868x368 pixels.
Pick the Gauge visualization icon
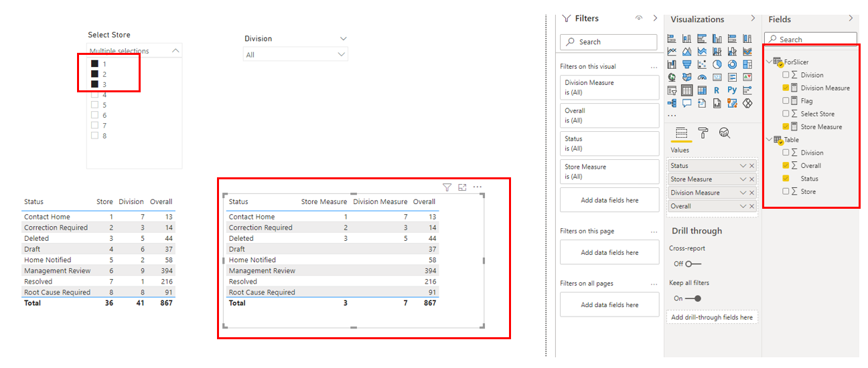point(702,77)
